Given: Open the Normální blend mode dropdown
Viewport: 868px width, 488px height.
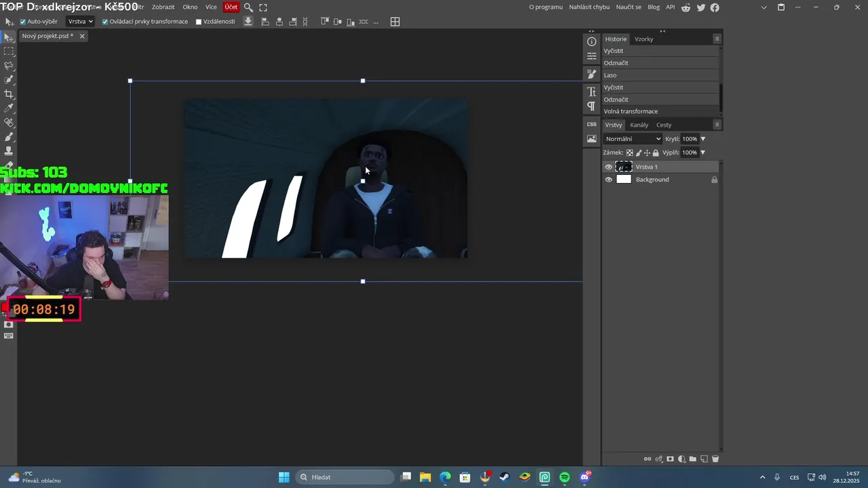Looking at the screenshot, I should (633, 139).
